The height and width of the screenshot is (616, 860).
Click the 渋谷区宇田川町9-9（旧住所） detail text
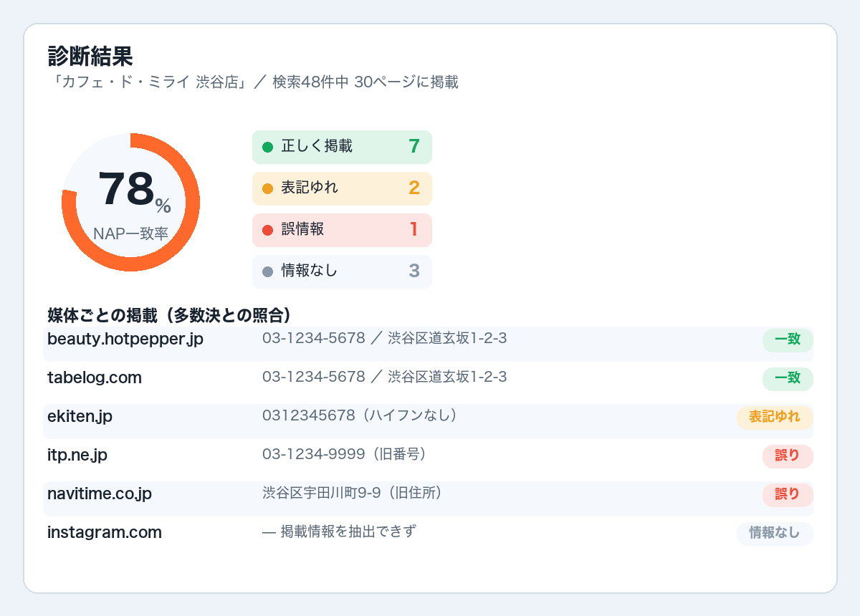pos(352,493)
